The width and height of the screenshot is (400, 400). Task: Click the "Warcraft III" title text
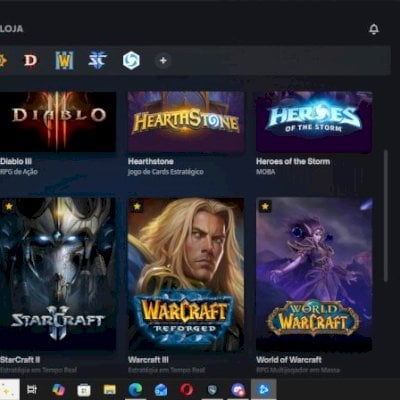point(148,360)
